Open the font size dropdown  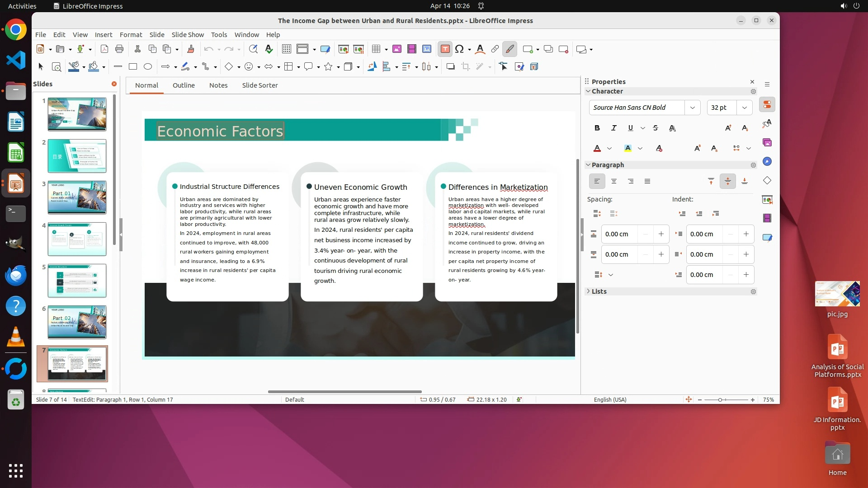point(744,108)
